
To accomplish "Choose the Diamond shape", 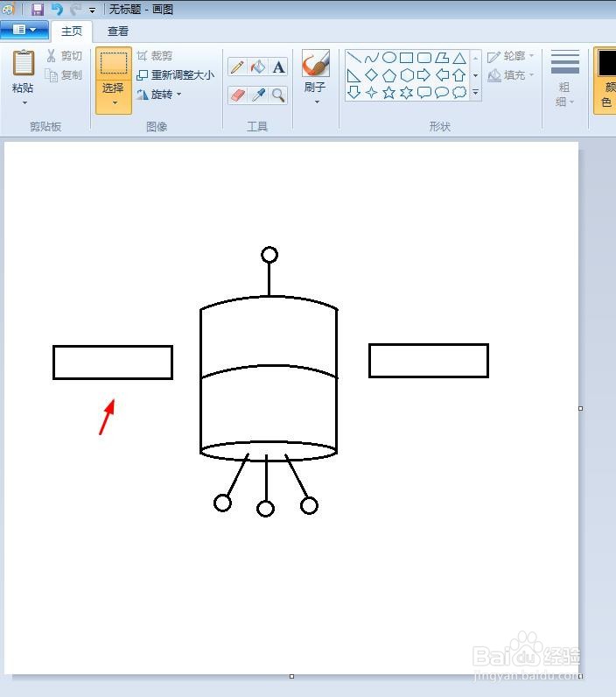I will 371,75.
